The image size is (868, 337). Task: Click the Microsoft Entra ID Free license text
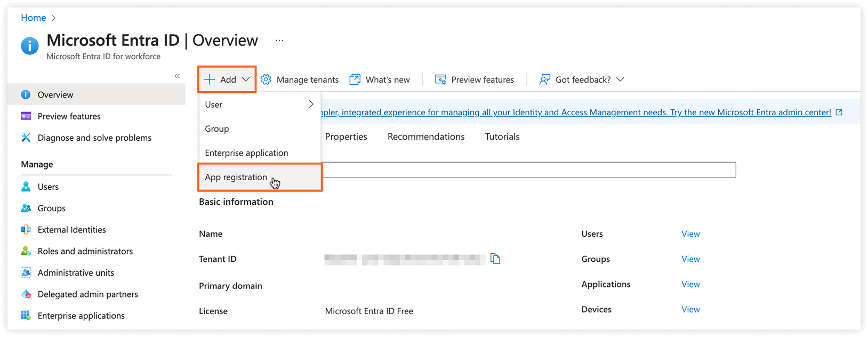point(369,311)
